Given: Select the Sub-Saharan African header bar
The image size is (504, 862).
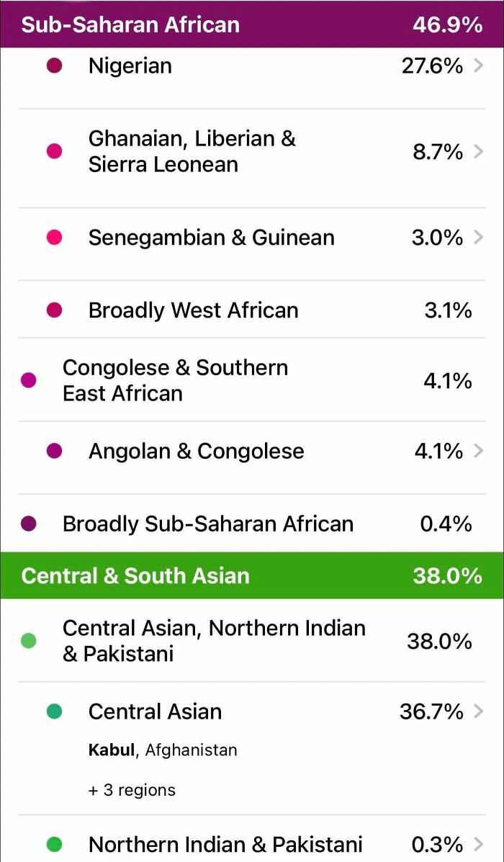Looking at the screenshot, I should pyautogui.click(x=252, y=24).
